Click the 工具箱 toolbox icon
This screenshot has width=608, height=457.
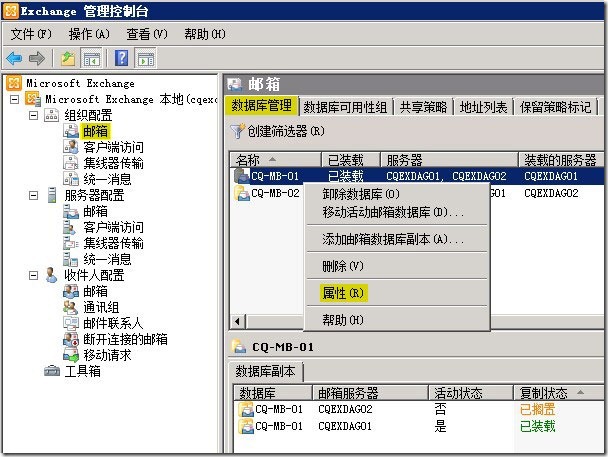coord(52,371)
